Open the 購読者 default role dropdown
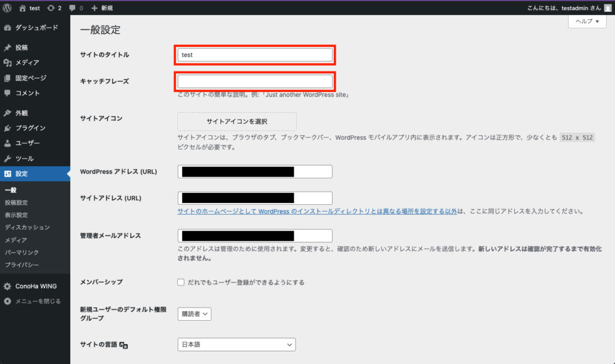Screen dimensions: 615x364 [194, 314]
